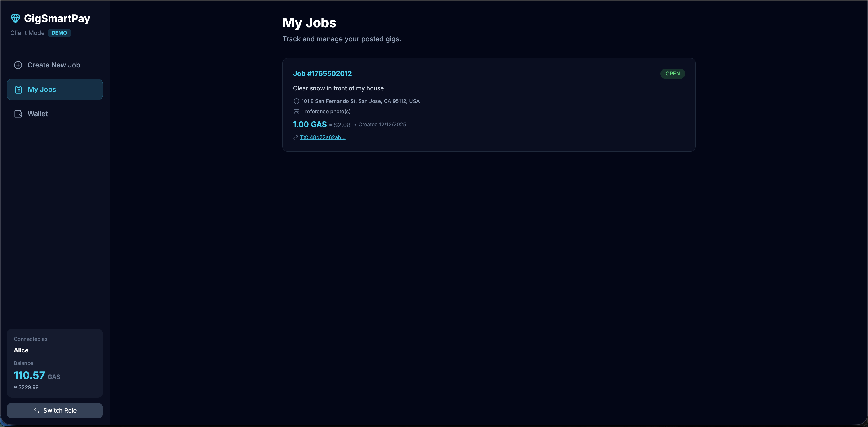
Task: Click the DEMO badge near Client Mode
Action: pyautogui.click(x=59, y=33)
